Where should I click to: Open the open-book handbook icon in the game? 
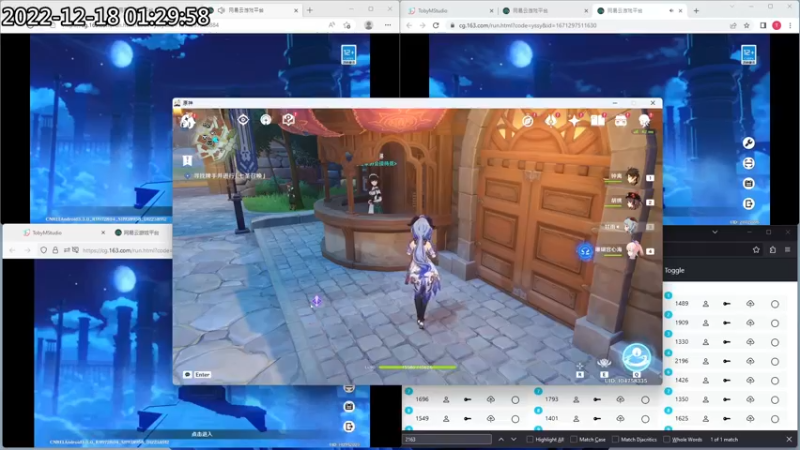(597, 120)
